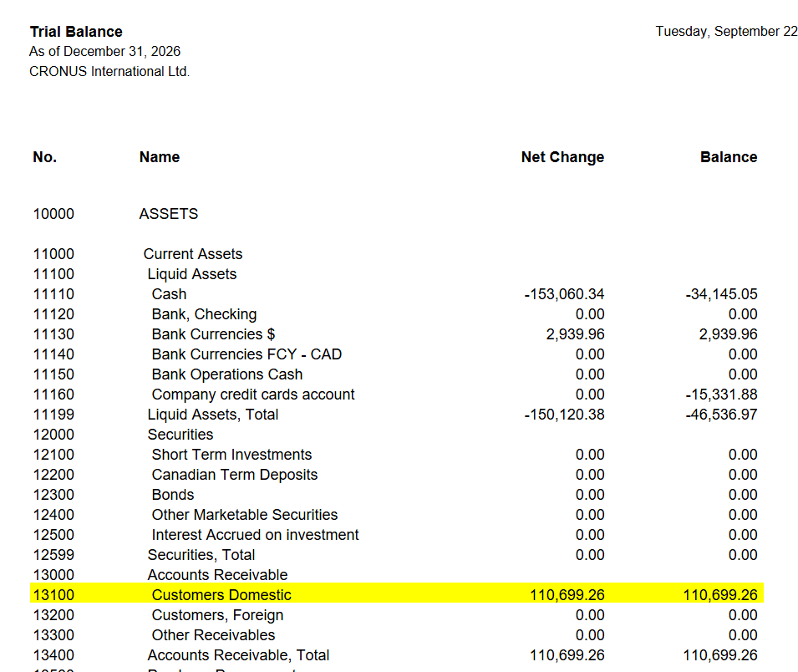
Task: Click Liquid Assets, Total balance -46,536.97
Action: tap(721, 415)
